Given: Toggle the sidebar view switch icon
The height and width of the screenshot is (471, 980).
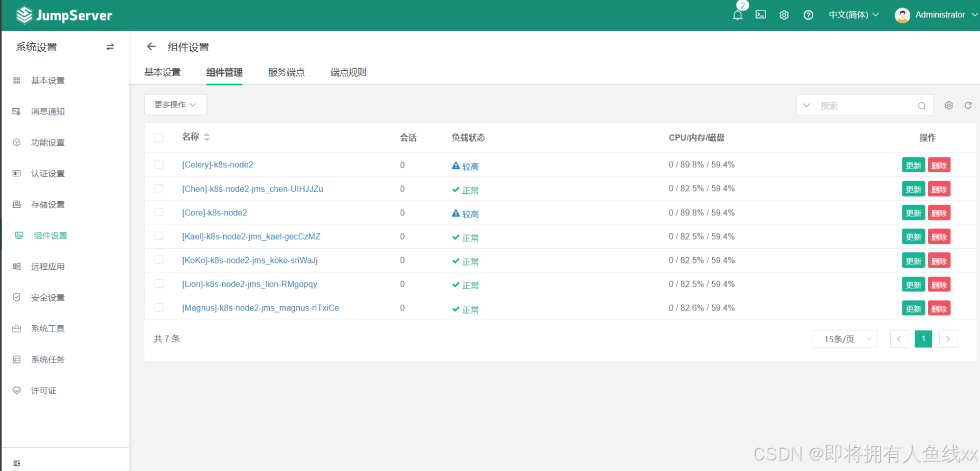Looking at the screenshot, I should click(110, 47).
